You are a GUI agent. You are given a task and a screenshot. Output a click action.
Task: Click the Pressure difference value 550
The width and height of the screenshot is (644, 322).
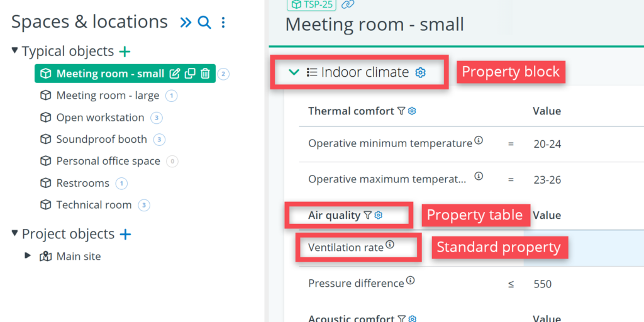pos(542,284)
